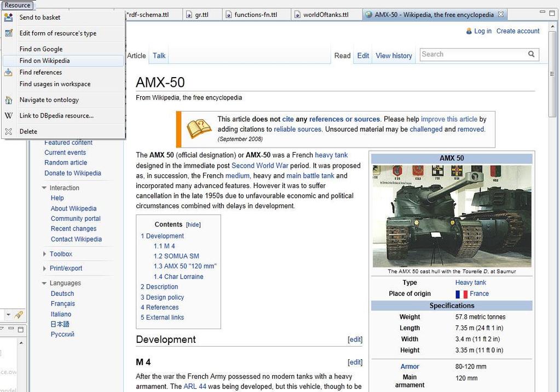Open Second World War link
Screen dimensions: 560x392
[x=259, y=166]
